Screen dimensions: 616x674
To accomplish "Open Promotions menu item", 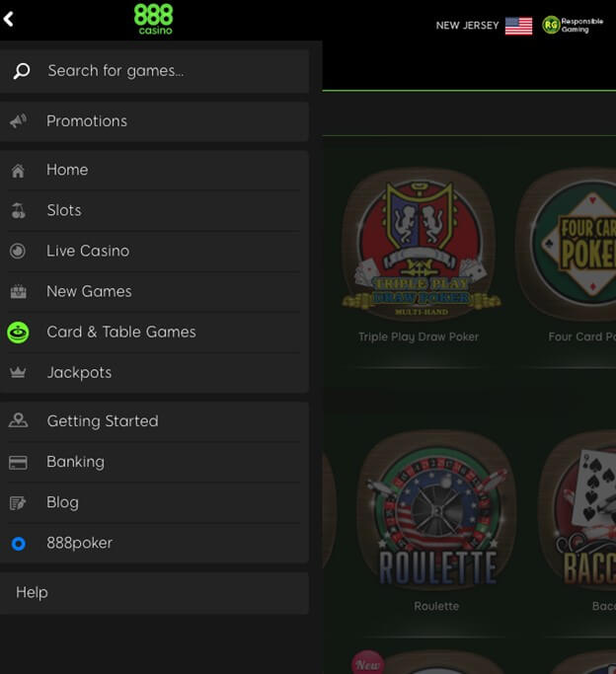I will click(x=154, y=121).
